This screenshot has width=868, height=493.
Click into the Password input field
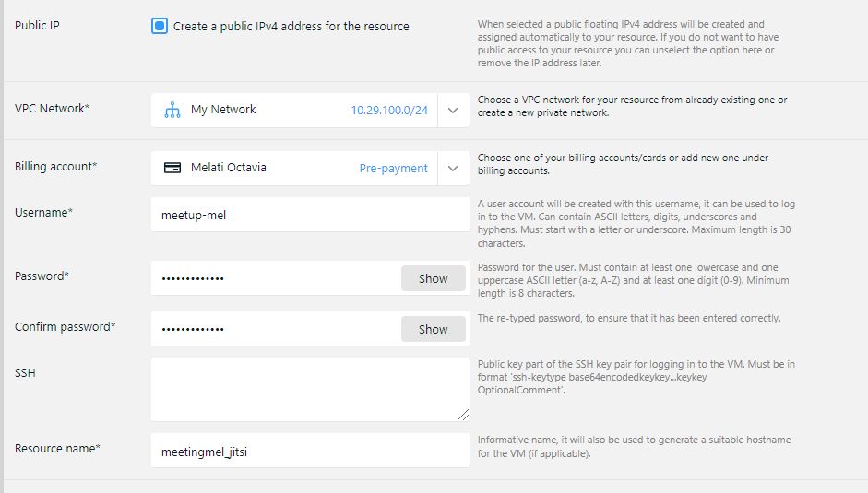click(277, 278)
